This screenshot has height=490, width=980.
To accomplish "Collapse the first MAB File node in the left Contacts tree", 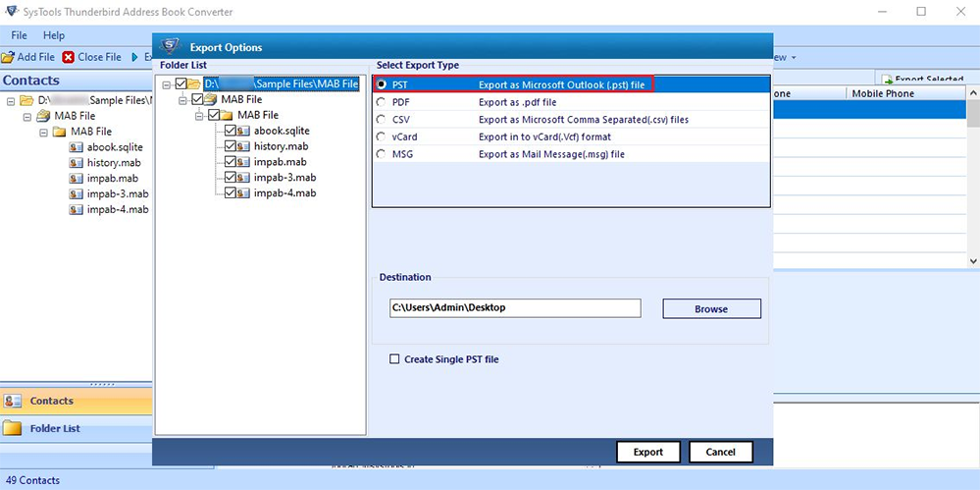I will [27, 116].
